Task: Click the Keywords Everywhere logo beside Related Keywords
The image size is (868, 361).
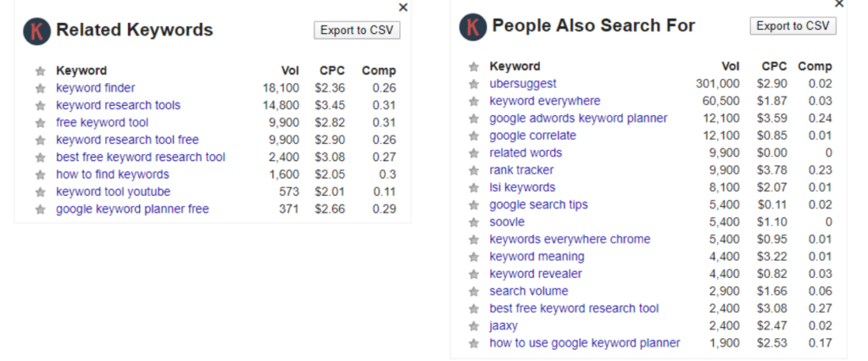Action: click(37, 31)
